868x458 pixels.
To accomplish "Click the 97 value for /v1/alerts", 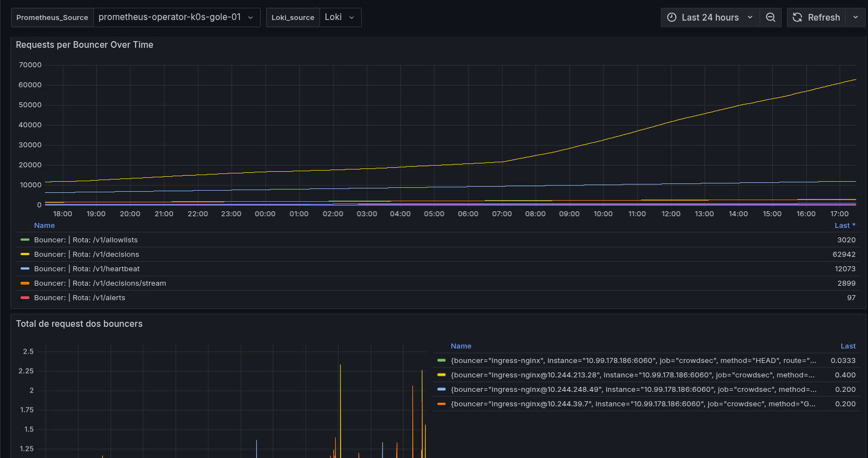I will tap(851, 298).
